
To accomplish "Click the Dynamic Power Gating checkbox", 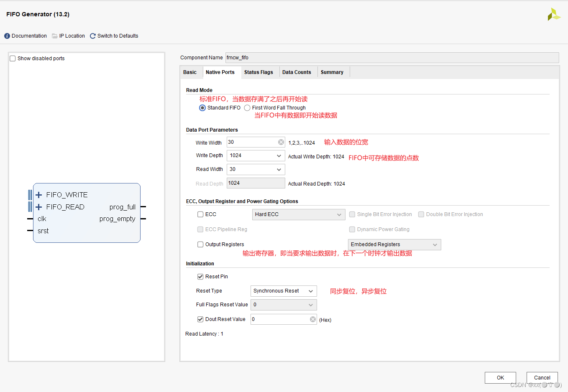I will pos(352,229).
